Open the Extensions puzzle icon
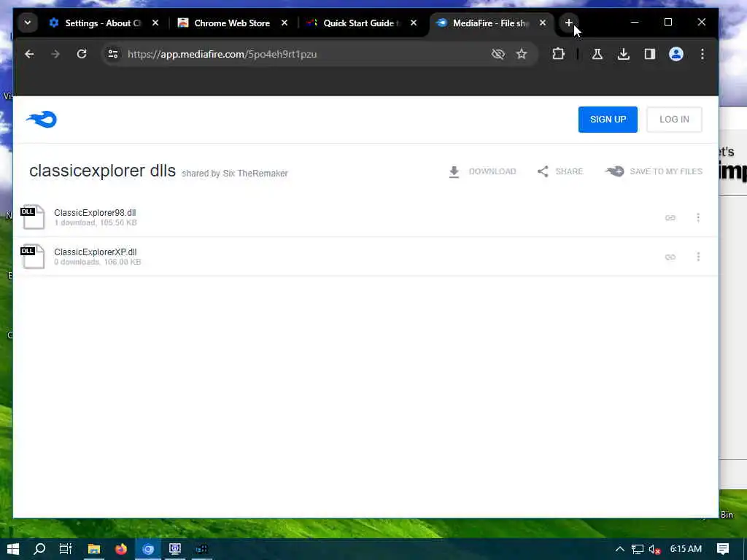This screenshot has height=560, width=747. (x=558, y=54)
